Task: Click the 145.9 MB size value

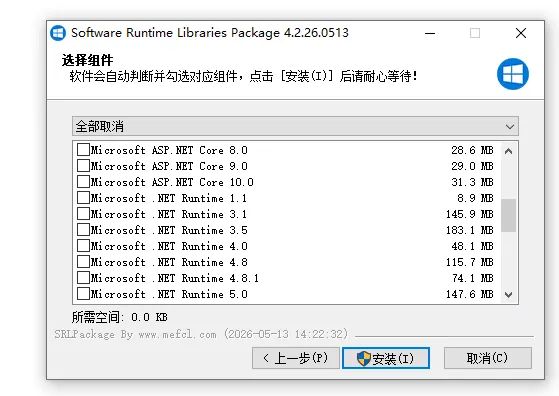Action: tap(470, 214)
